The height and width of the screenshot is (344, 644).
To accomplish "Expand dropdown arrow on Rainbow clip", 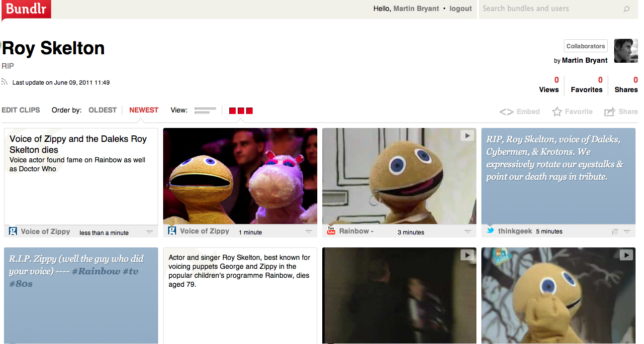I will click(468, 232).
